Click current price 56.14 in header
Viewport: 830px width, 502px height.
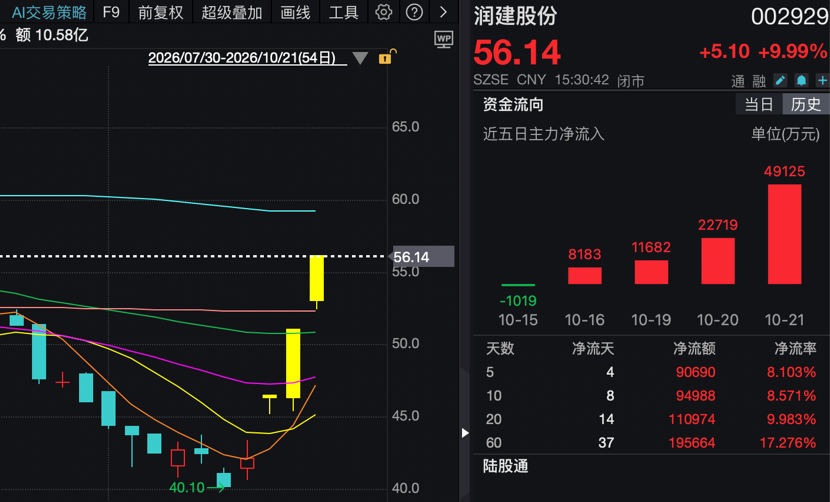click(x=517, y=52)
